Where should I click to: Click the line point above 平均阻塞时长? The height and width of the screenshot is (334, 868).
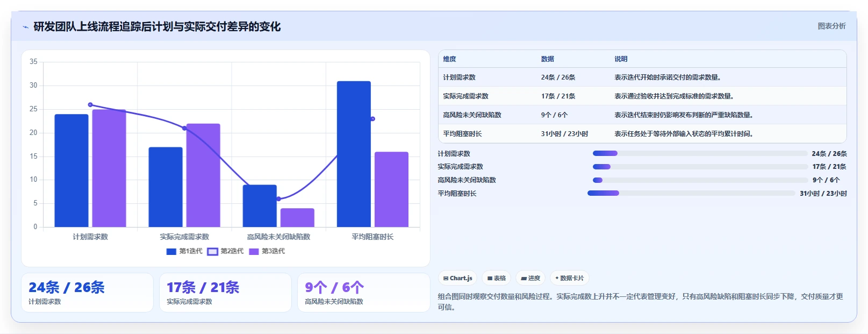(372, 119)
